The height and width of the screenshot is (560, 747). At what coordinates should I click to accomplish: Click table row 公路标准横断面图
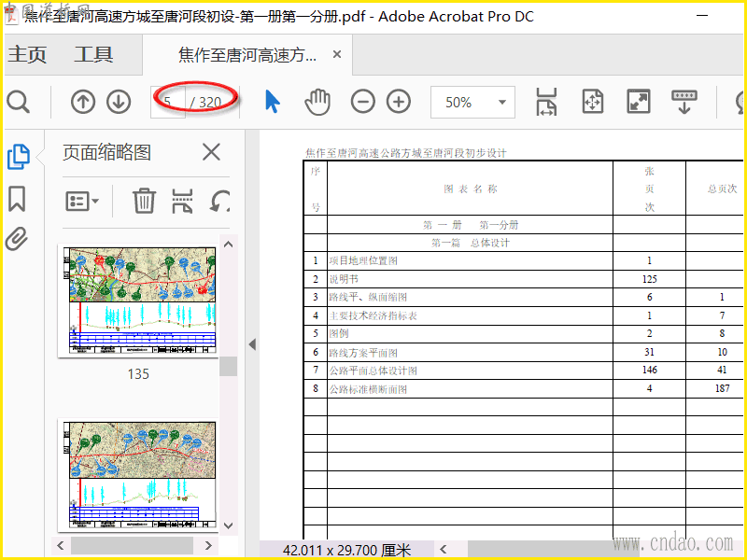523,389
